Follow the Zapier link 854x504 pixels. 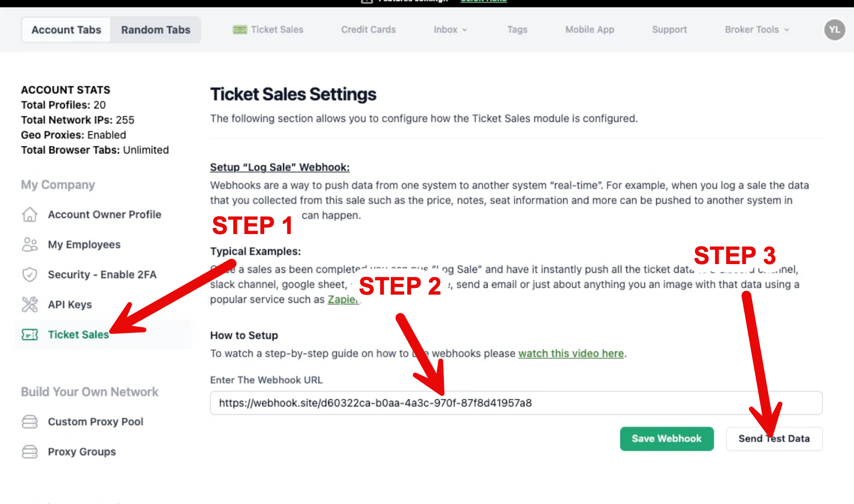[342, 299]
